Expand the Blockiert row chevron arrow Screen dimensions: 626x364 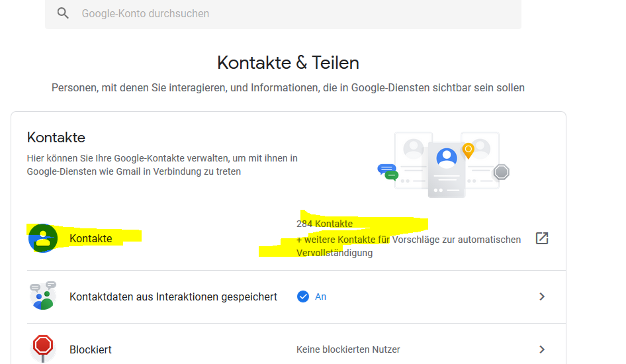542,349
